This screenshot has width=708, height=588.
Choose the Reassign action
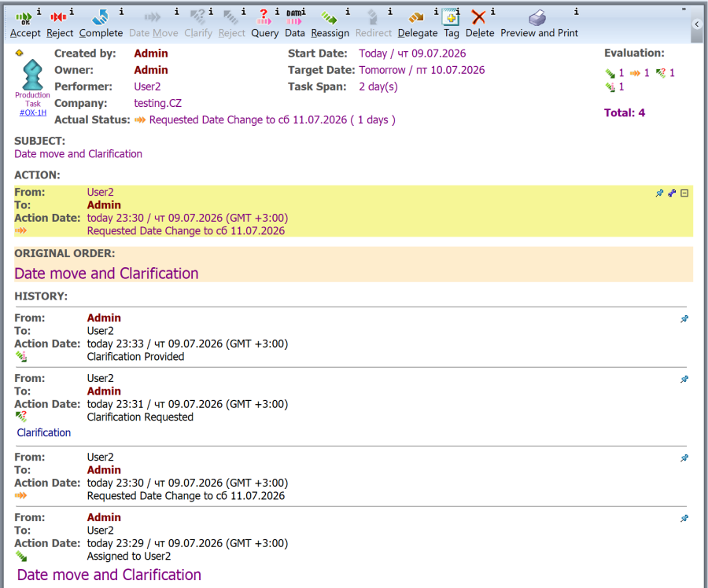pyautogui.click(x=330, y=25)
